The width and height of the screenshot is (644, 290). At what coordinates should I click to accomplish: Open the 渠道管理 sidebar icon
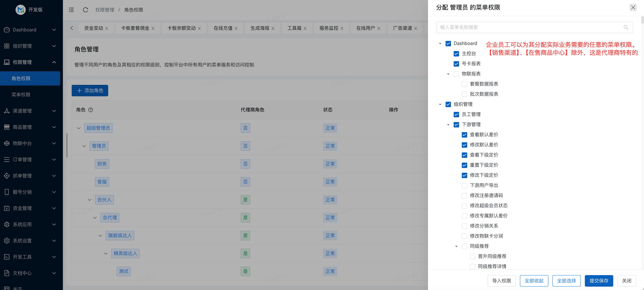tap(7, 111)
